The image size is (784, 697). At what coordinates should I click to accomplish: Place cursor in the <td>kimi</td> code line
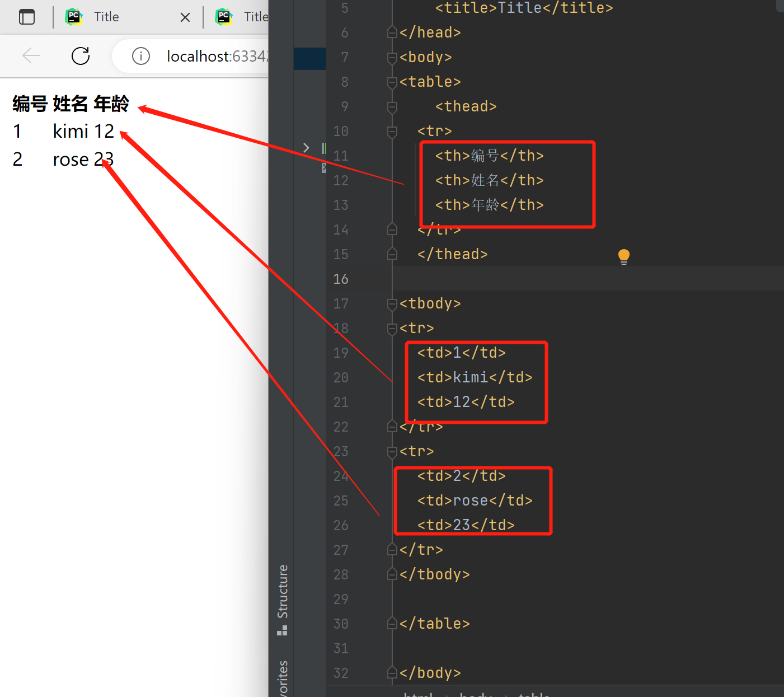click(475, 377)
